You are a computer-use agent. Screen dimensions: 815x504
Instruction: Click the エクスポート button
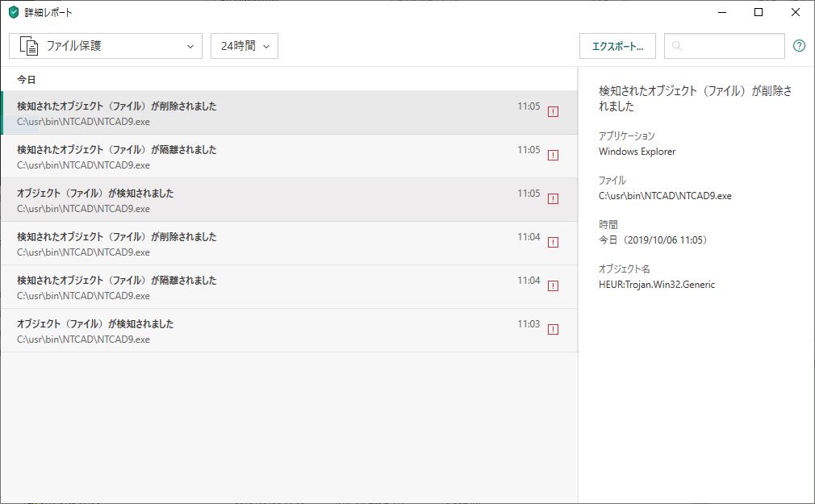[617, 46]
